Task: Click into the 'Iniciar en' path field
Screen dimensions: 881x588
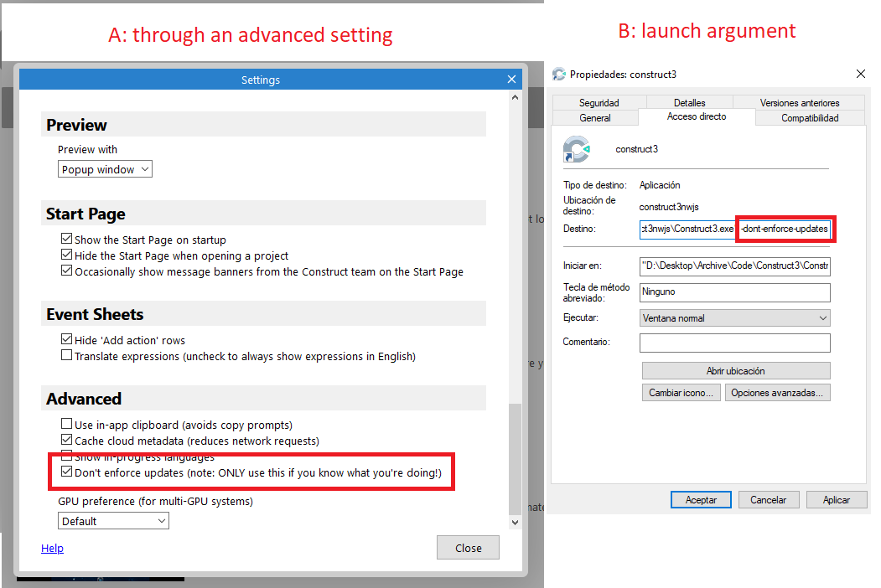Action: [x=734, y=266]
